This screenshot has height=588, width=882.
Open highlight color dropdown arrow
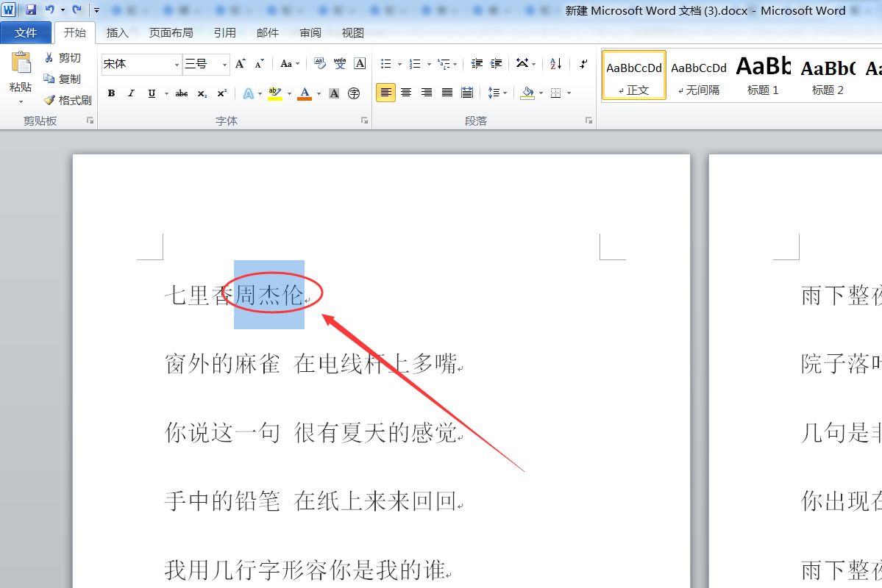pyautogui.click(x=290, y=93)
